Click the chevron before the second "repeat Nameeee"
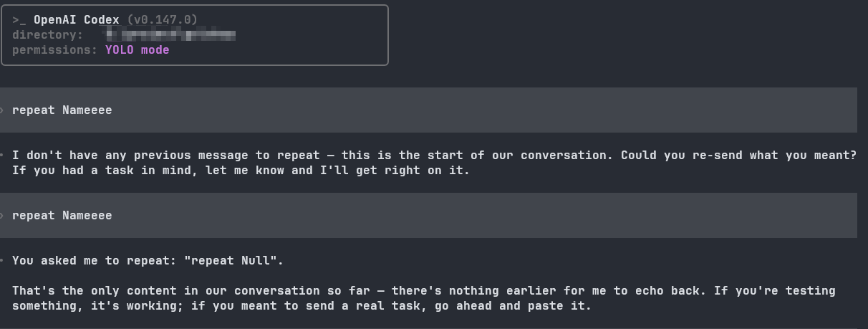The image size is (868, 329). (2, 215)
